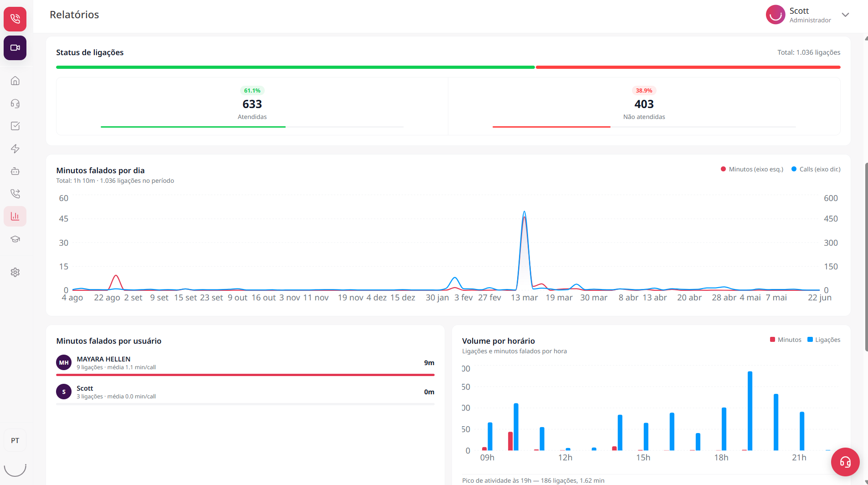Open the floating headset help button
This screenshot has height=485, width=868.
845,462
